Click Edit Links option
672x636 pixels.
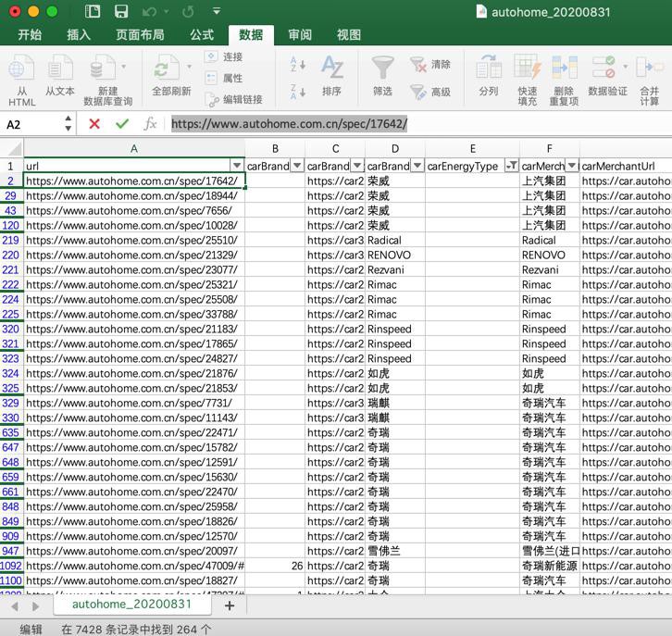click(233, 99)
